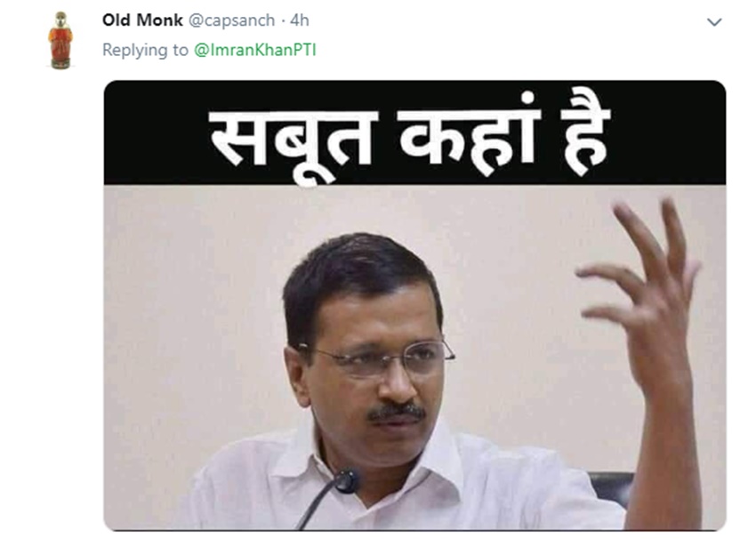The image size is (756, 539).
Task: Click the black banner area of the meme
Action: point(414,133)
